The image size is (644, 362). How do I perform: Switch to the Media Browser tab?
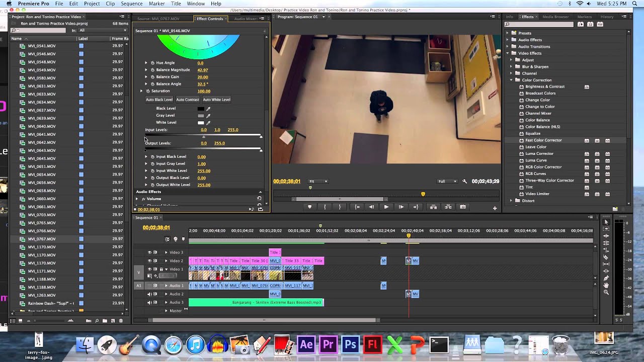(x=555, y=17)
